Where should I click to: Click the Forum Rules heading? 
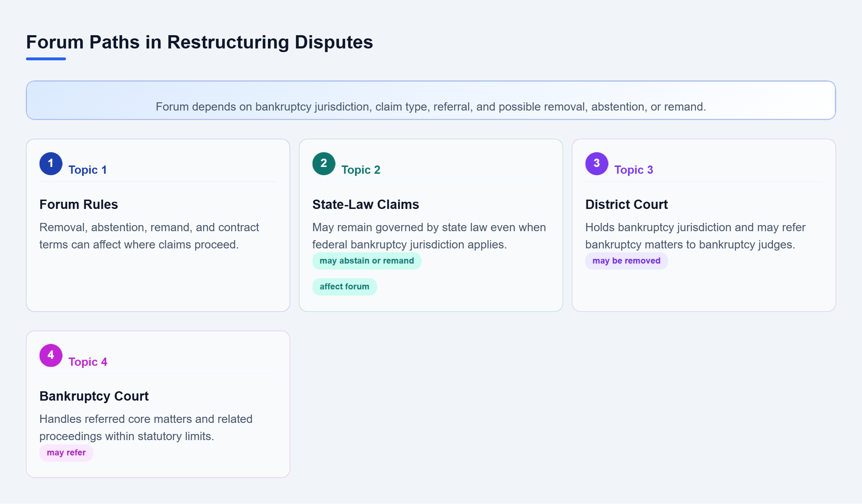coord(79,205)
